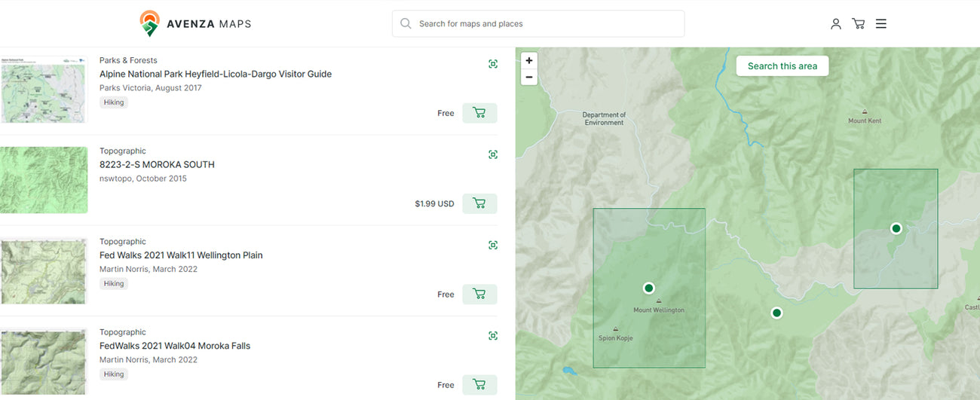Click the Avenza Maps logo
The width and height of the screenshot is (980, 400).
click(196, 24)
